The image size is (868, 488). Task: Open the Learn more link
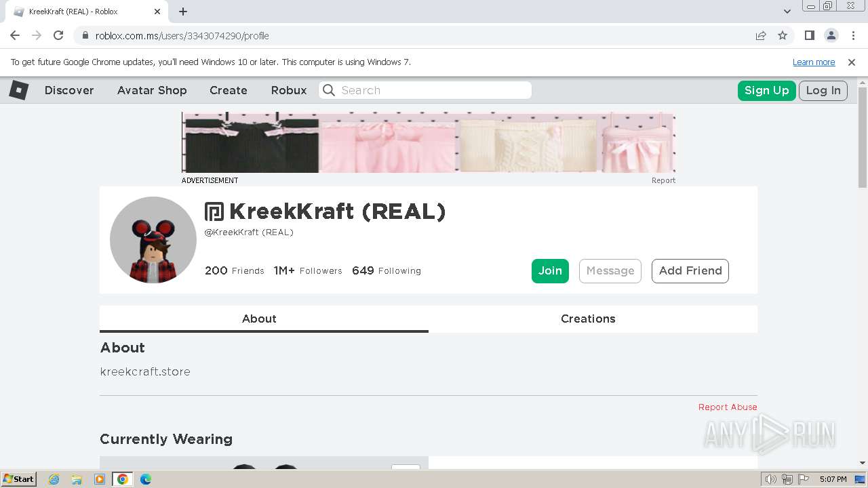click(814, 62)
